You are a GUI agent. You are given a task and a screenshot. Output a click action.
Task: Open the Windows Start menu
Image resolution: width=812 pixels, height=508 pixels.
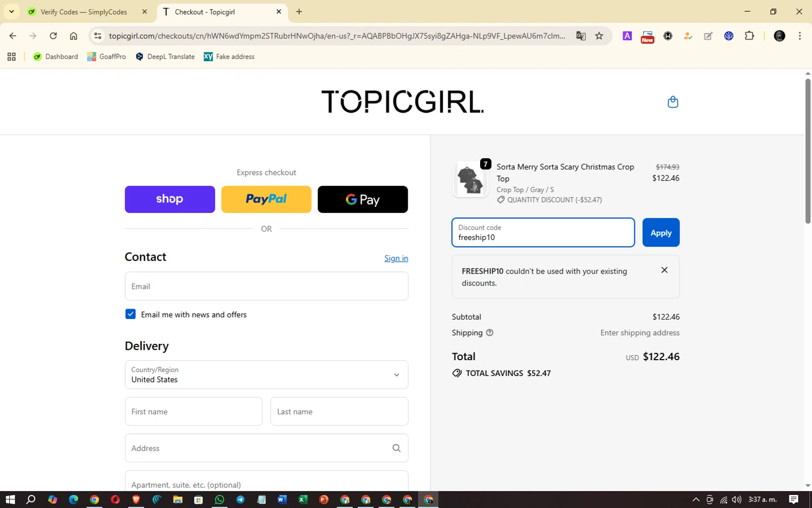[x=10, y=499]
